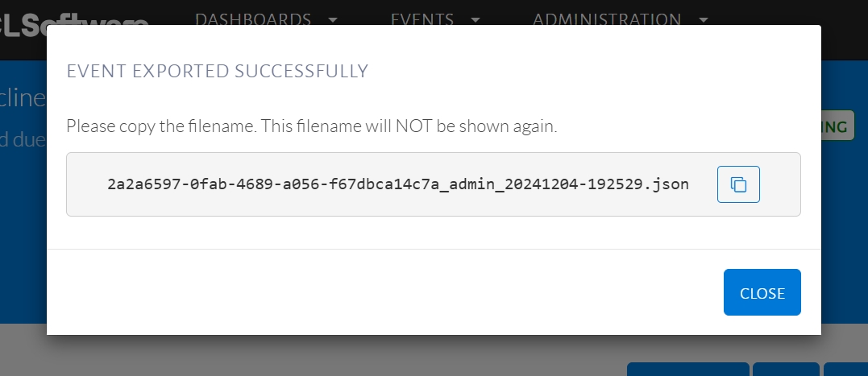Click the 'Event Exported Successfully' dialog title
This screenshot has width=868, height=376.
(217, 71)
